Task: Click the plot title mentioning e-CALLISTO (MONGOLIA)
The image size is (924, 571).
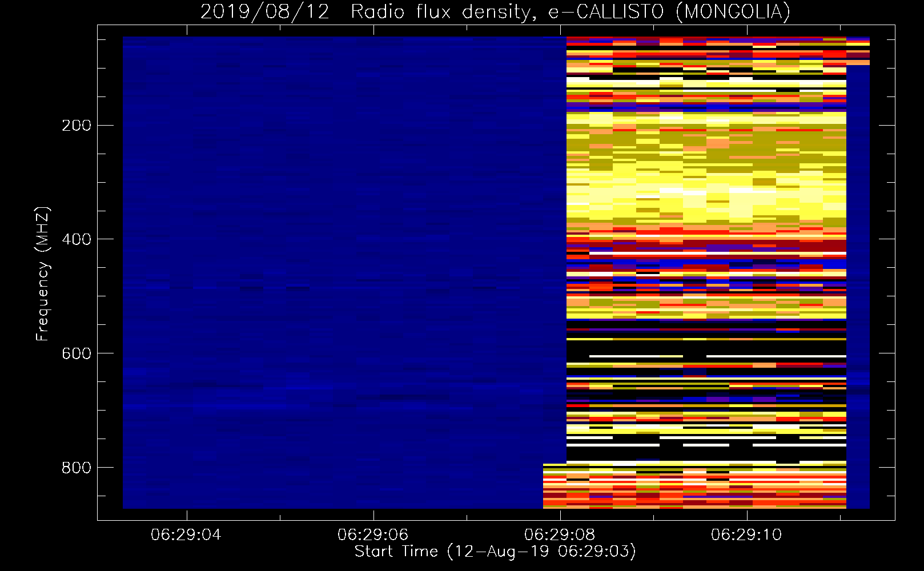Action: (495, 11)
